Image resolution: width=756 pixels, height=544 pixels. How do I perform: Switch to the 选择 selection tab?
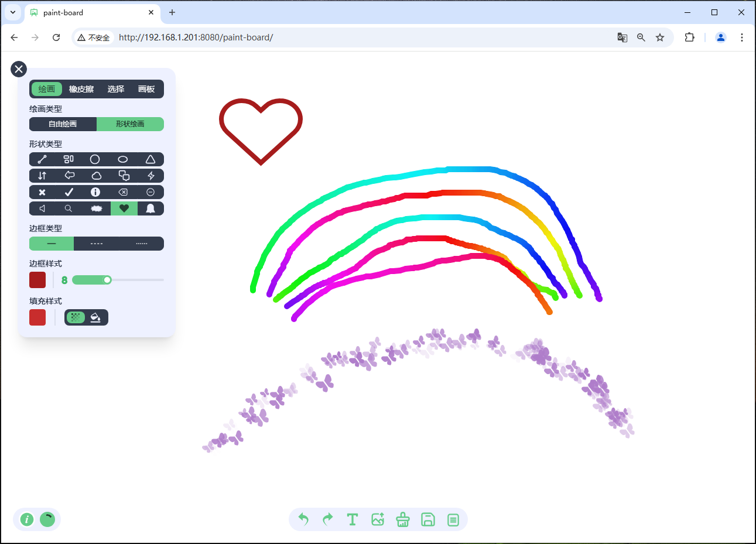116,89
